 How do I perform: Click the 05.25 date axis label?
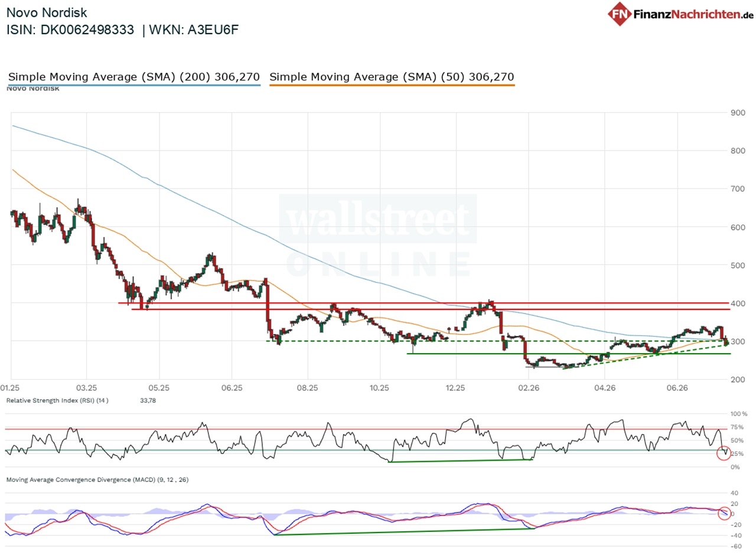[x=158, y=388]
